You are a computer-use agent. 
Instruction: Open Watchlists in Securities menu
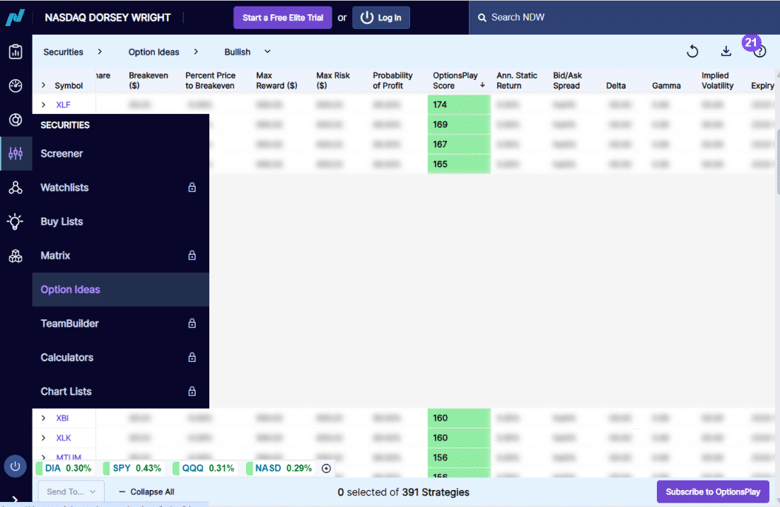[x=120, y=188]
